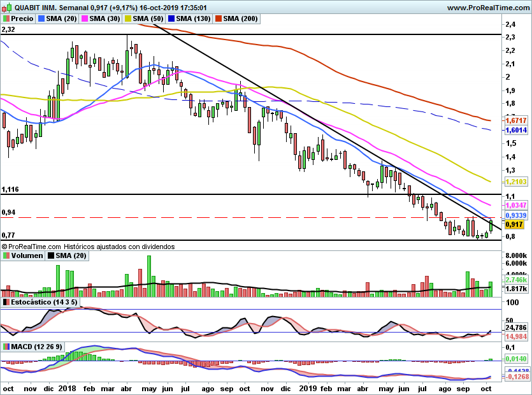Select the SMA (30) magenta legend label
Screen dimensions: 532x395
click(105, 18)
